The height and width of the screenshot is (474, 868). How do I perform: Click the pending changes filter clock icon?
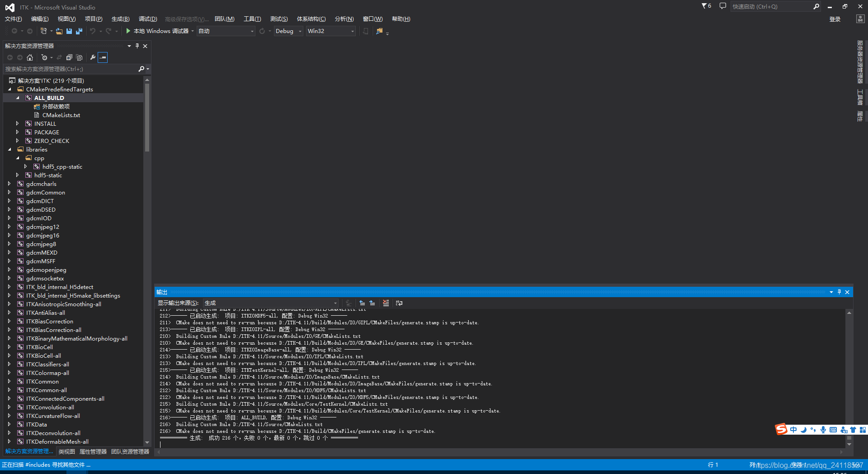pos(44,57)
